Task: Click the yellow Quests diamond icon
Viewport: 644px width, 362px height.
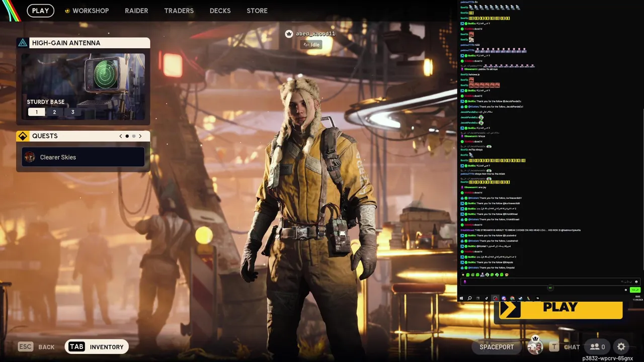Action: 23,136
